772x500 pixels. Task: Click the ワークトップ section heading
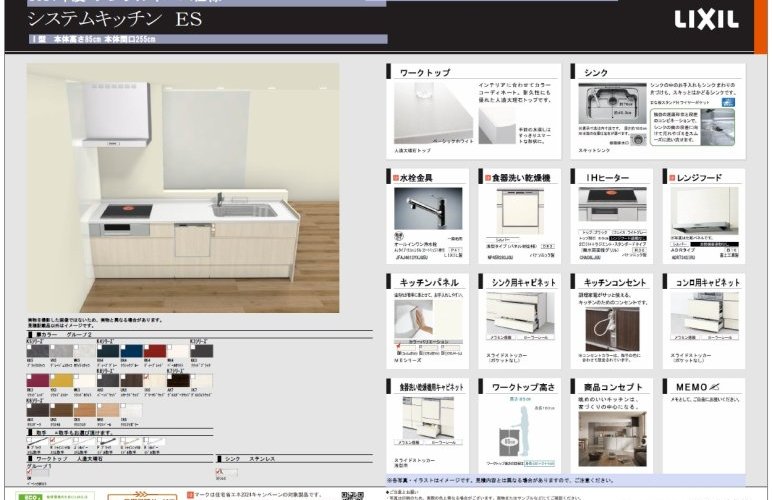click(425, 73)
